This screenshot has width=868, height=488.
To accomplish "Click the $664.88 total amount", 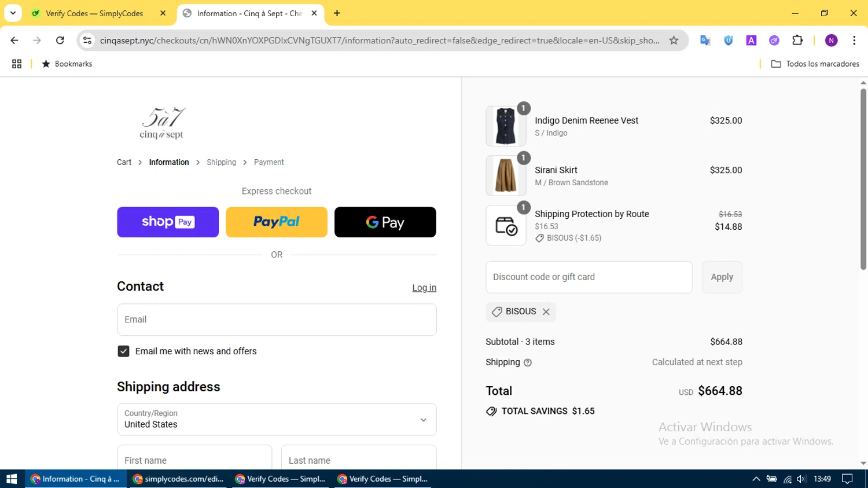I will 720,391.
